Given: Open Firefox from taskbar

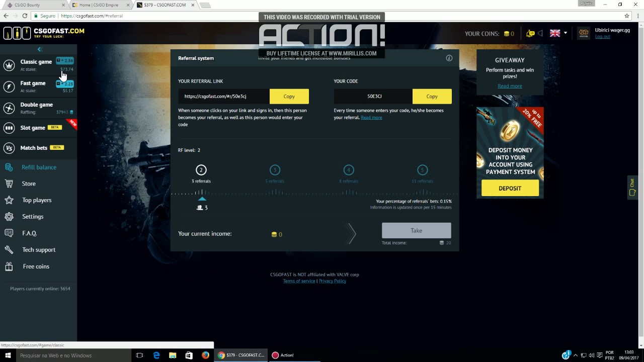Looking at the screenshot, I should 205,355.
